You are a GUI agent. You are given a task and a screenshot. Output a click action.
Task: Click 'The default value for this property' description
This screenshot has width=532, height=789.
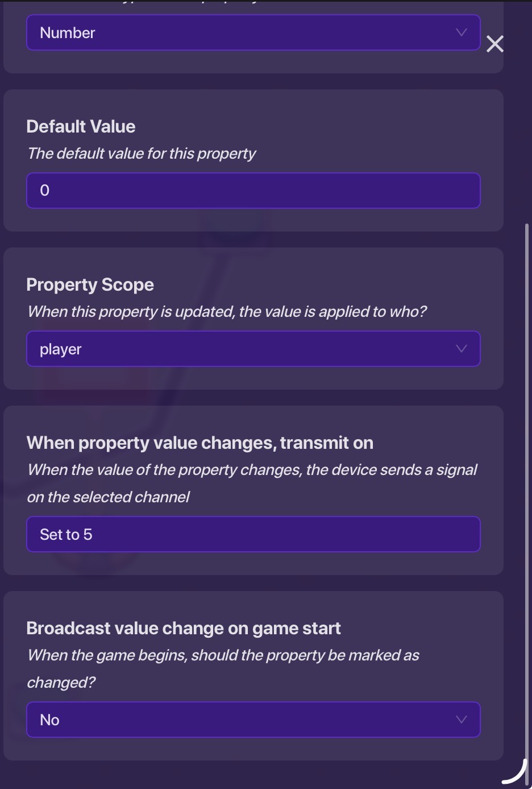click(x=142, y=154)
